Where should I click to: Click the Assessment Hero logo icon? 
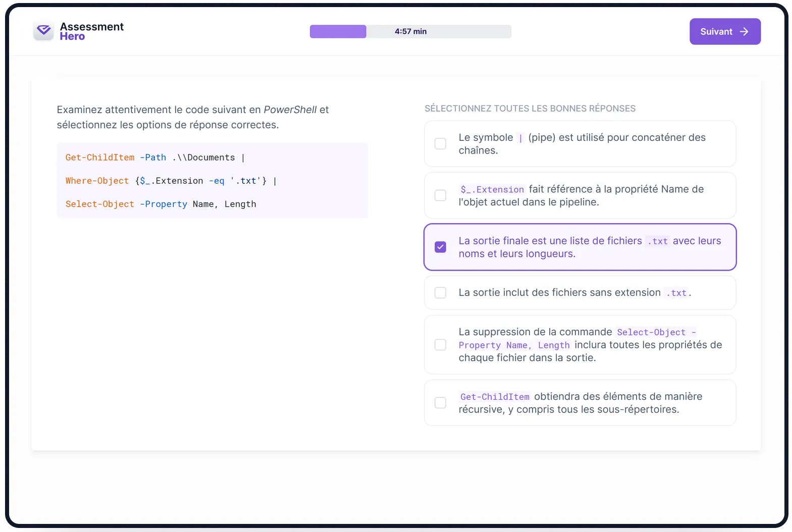43,31
